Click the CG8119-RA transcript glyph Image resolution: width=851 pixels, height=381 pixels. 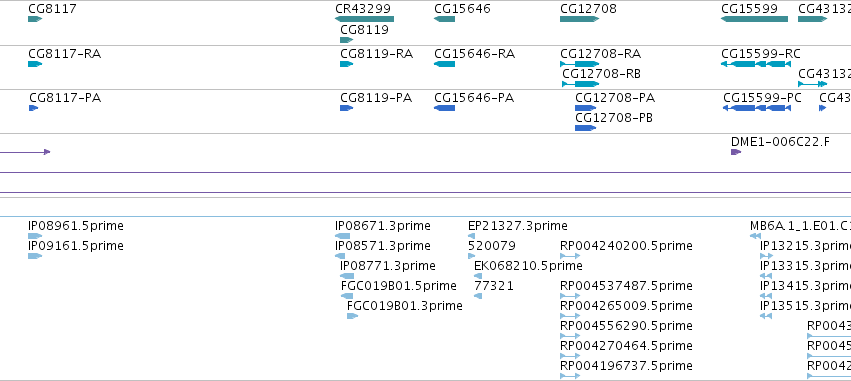pos(346,64)
